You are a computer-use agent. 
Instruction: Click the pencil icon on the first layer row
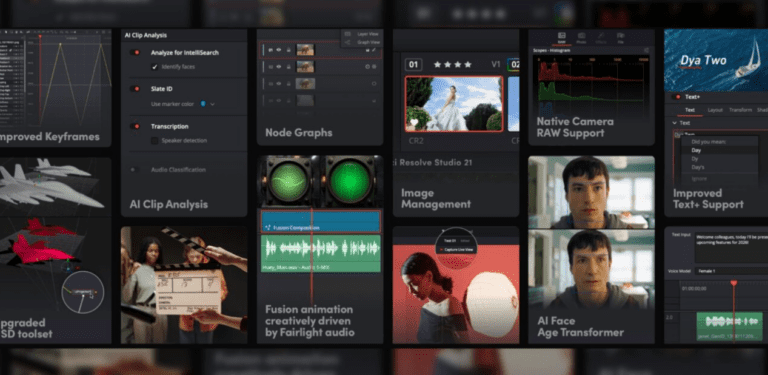(x=374, y=49)
